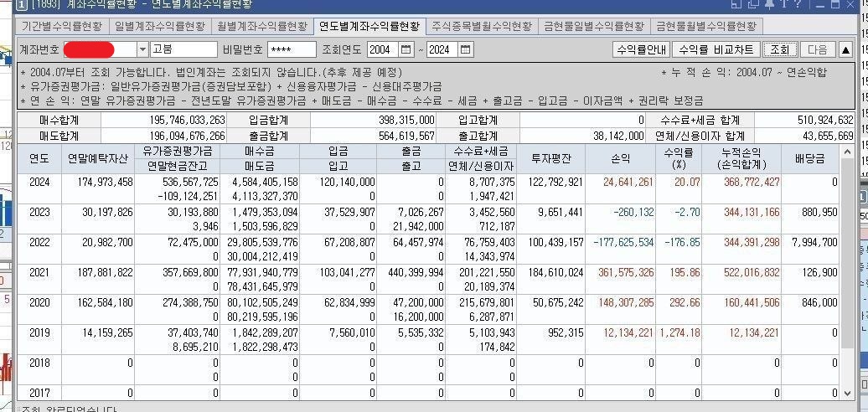The image size is (868, 412).
Task: Click the 수익률안내 button
Action: [x=642, y=49]
